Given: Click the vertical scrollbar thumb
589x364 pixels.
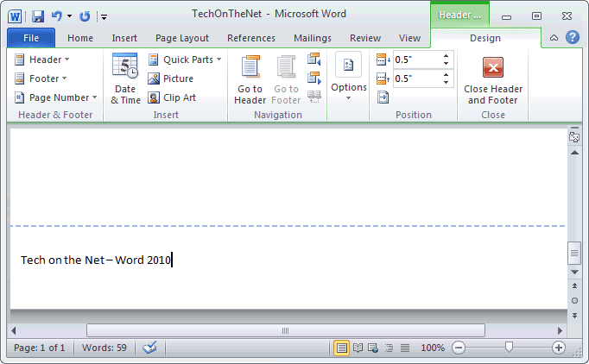Looking at the screenshot, I should pos(574,254).
